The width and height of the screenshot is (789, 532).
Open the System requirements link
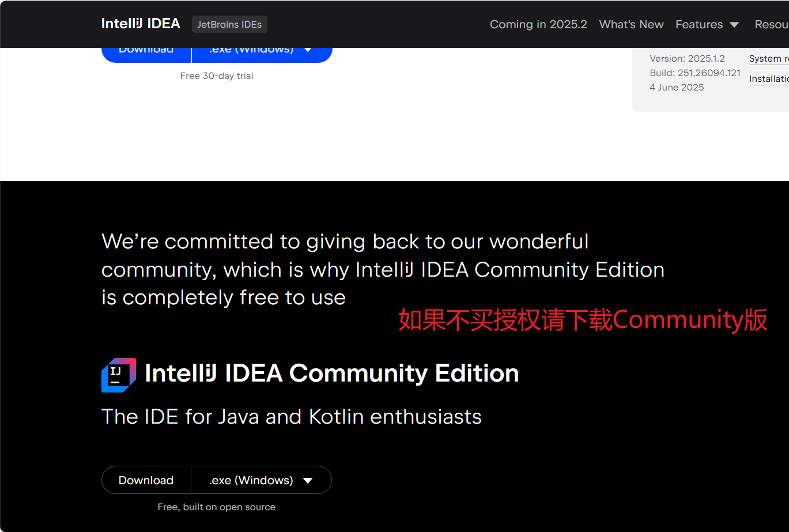[769, 59]
